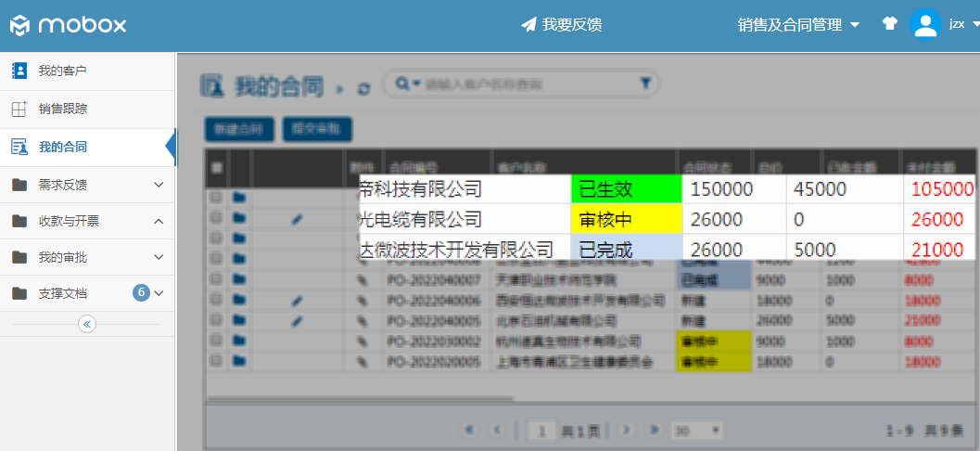Go to 我的客户 in the sidebar

click(63, 71)
